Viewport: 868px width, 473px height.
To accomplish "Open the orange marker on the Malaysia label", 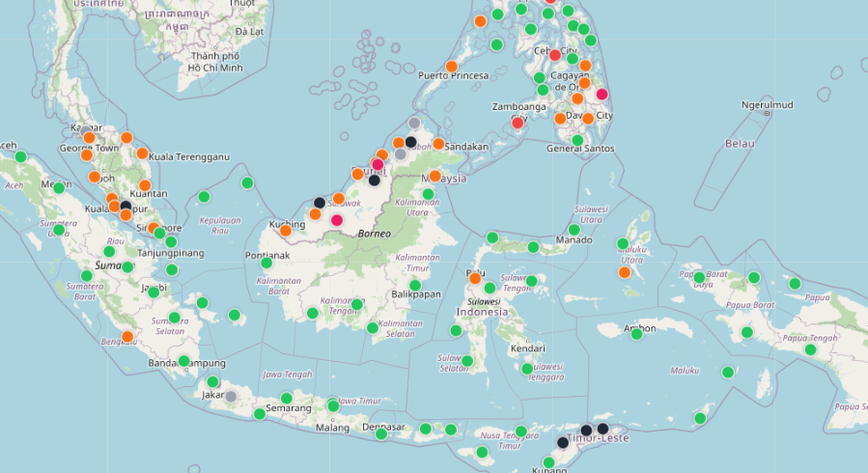I will click(x=435, y=176).
